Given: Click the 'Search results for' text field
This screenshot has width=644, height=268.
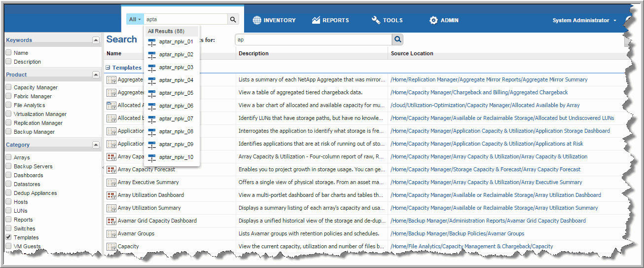Looking at the screenshot, I should coord(313,39).
